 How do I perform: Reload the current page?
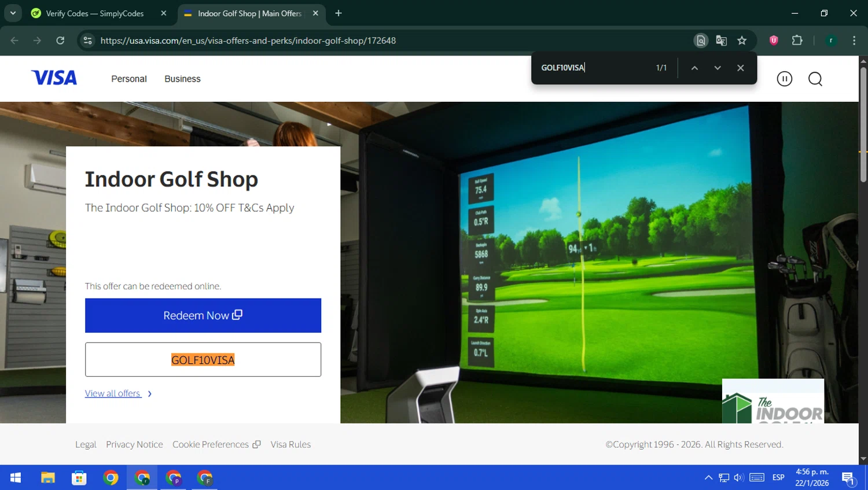coord(60,40)
